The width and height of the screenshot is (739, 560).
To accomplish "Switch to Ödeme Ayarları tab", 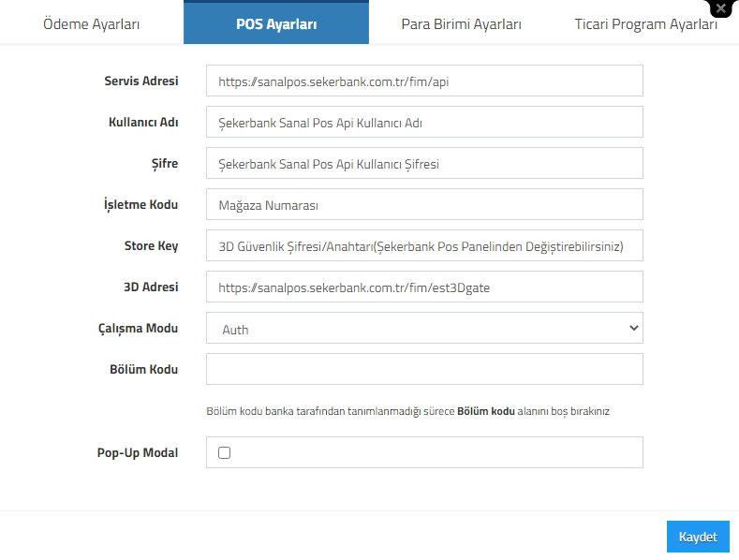I will tap(92, 23).
